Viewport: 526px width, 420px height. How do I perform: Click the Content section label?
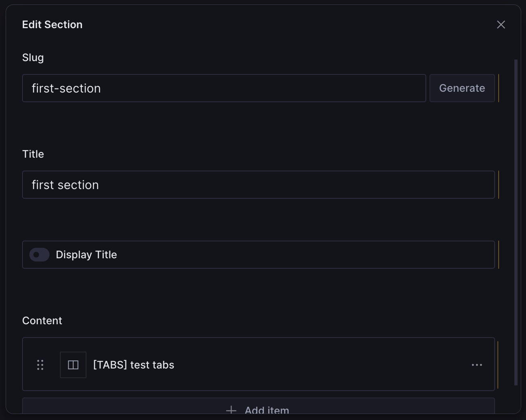[42, 321]
